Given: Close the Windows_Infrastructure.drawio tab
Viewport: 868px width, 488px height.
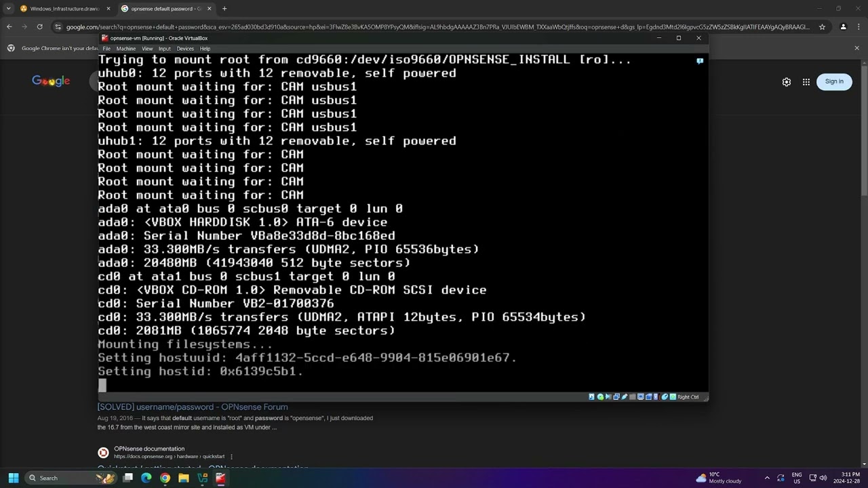Looking at the screenshot, I should tap(108, 9).
